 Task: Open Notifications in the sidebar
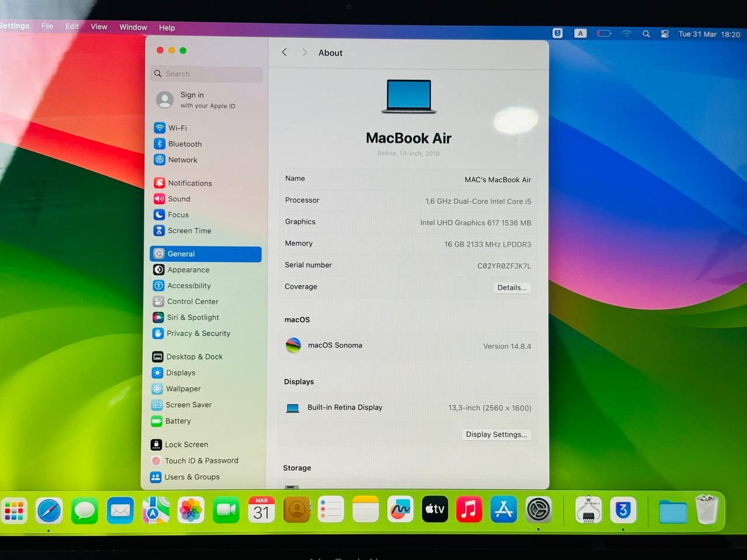[207, 183]
